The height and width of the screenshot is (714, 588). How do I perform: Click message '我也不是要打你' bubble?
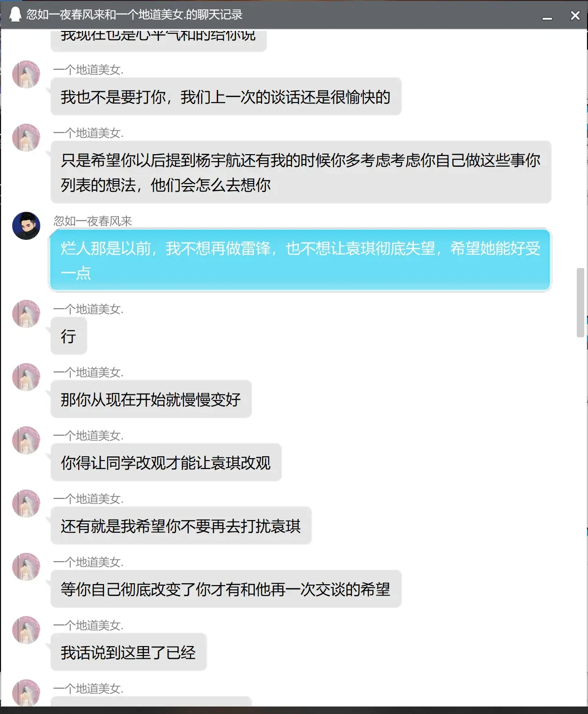pyautogui.click(x=226, y=96)
